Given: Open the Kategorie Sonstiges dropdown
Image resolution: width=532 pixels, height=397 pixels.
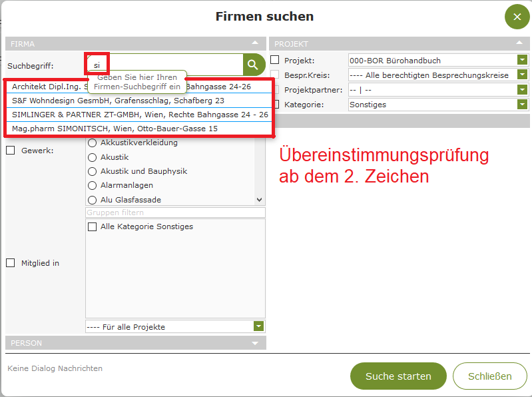Looking at the screenshot, I should [523, 105].
